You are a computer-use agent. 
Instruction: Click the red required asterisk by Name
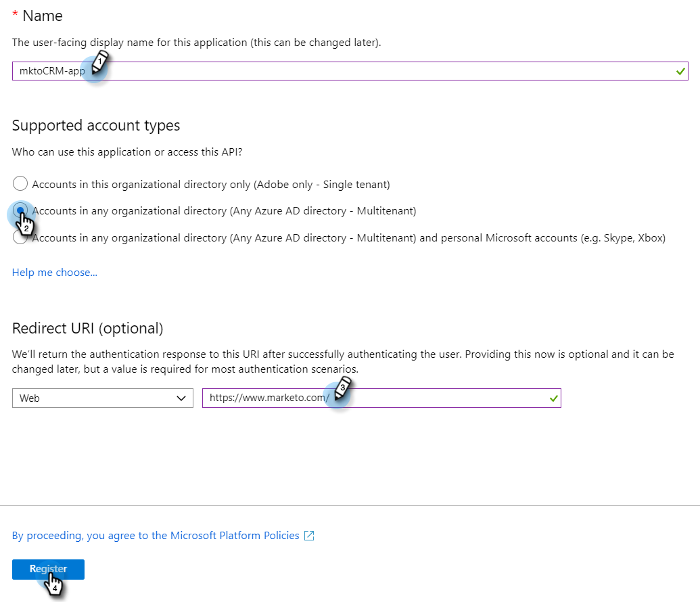15,16
